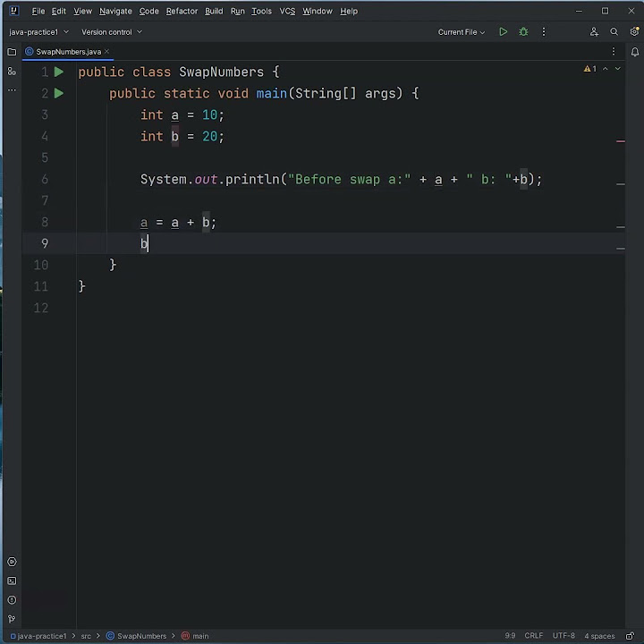644x644 pixels.
Task: Click main method in breadcrumb bar
Action: tap(196, 636)
